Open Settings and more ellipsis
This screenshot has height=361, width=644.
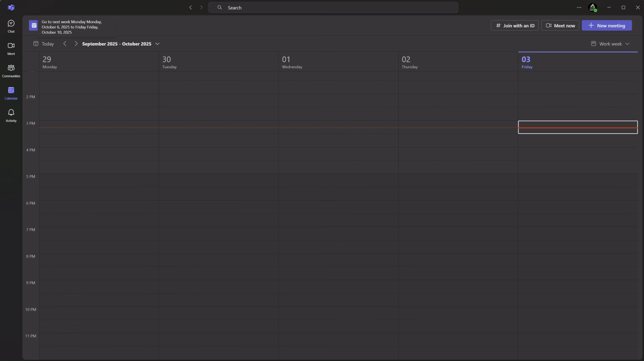click(579, 8)
